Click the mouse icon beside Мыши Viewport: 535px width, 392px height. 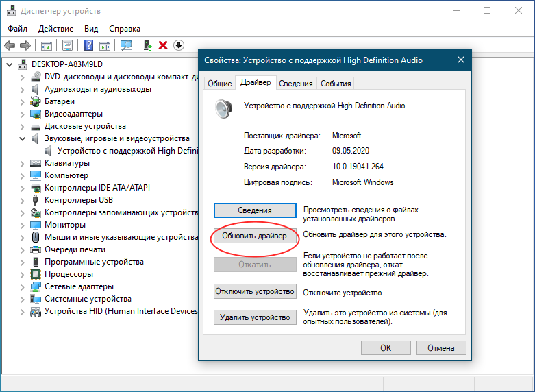coord(36,237)
